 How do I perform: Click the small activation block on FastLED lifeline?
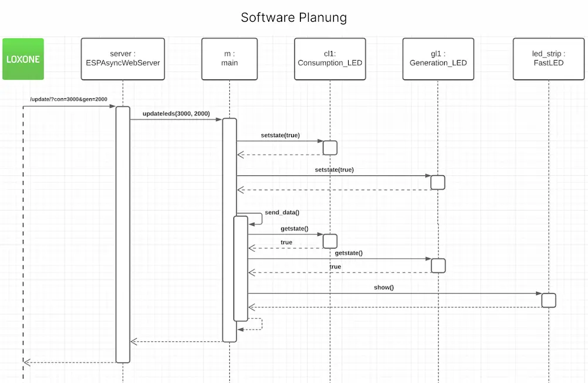[x=548, y=300]
